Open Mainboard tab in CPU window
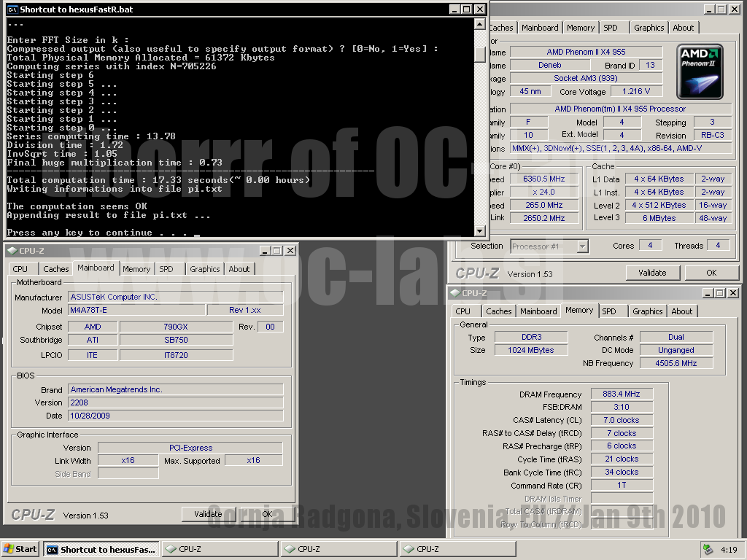The width and height of the screenshot is (747, 560). [x=540, y=28]
